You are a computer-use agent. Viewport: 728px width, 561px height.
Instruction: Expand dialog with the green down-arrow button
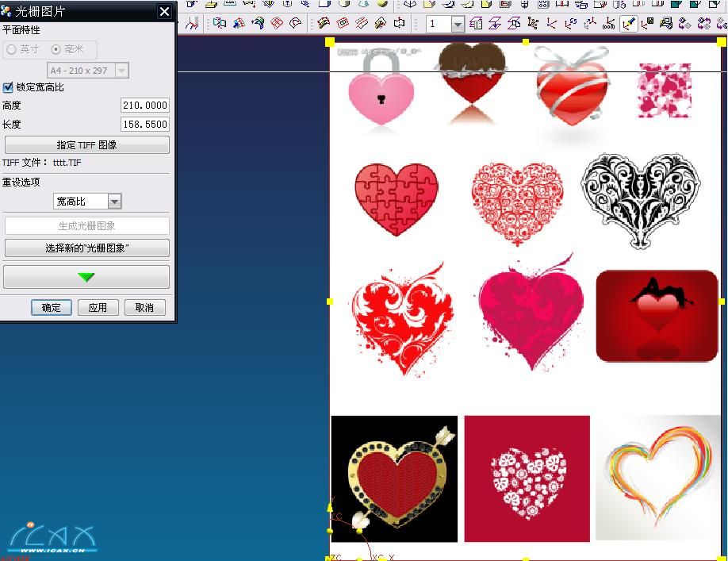click(86, 277)
